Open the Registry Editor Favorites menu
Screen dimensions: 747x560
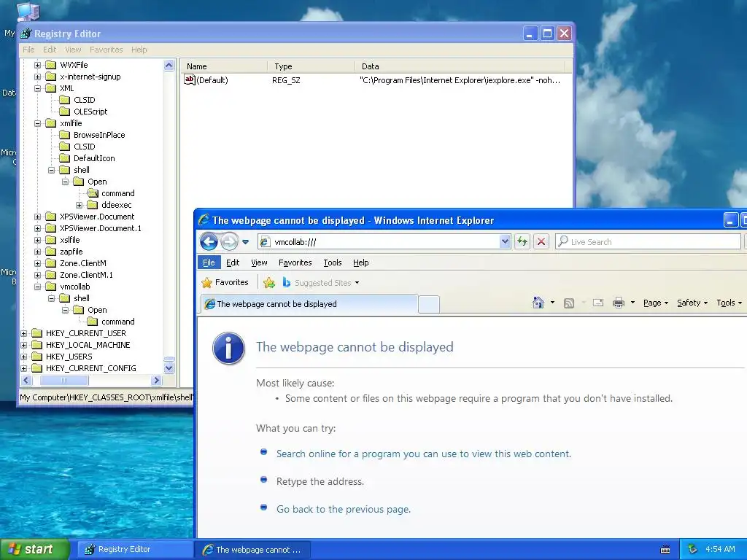107,50
